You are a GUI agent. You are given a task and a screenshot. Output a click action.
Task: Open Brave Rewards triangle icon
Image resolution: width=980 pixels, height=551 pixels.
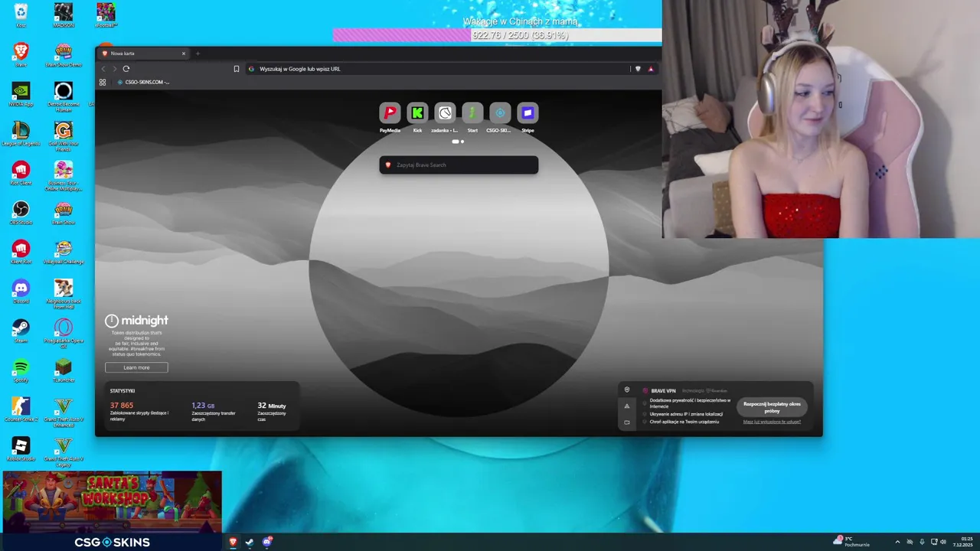651,69
